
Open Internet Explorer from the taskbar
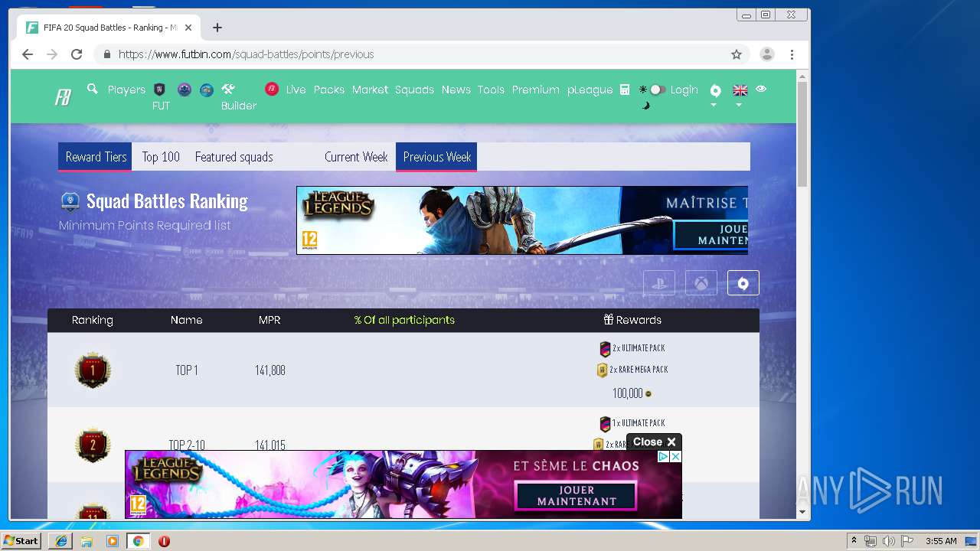61,541
